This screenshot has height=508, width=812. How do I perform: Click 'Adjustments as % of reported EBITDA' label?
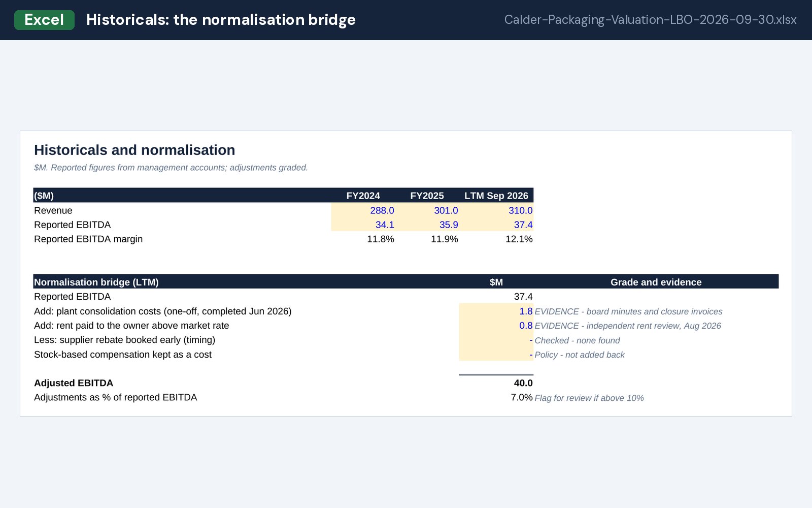116,397
